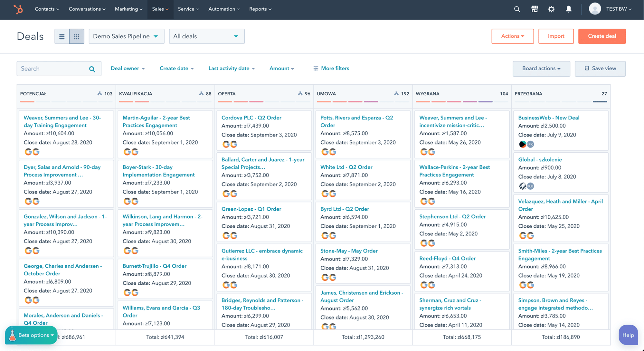Open the notifications bell

(x=569, y=9)
